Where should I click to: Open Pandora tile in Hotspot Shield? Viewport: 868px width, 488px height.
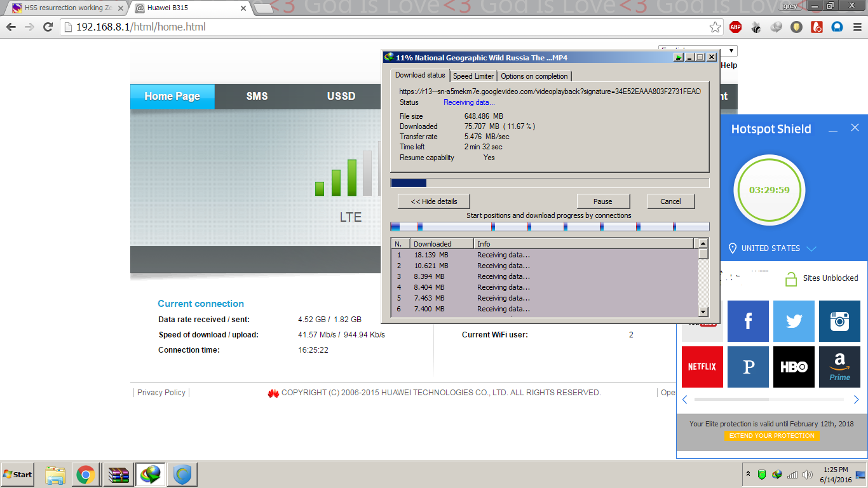[748, 367]
